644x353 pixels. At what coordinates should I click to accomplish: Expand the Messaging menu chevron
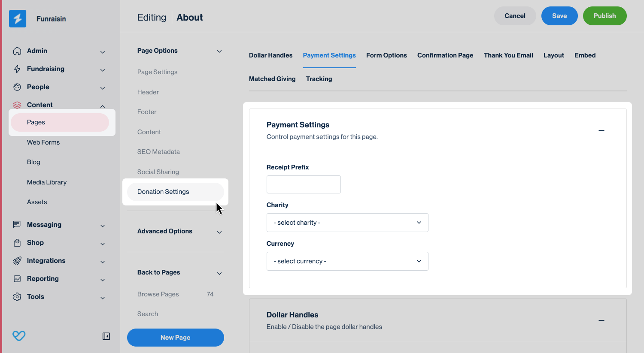click(103, 226)
